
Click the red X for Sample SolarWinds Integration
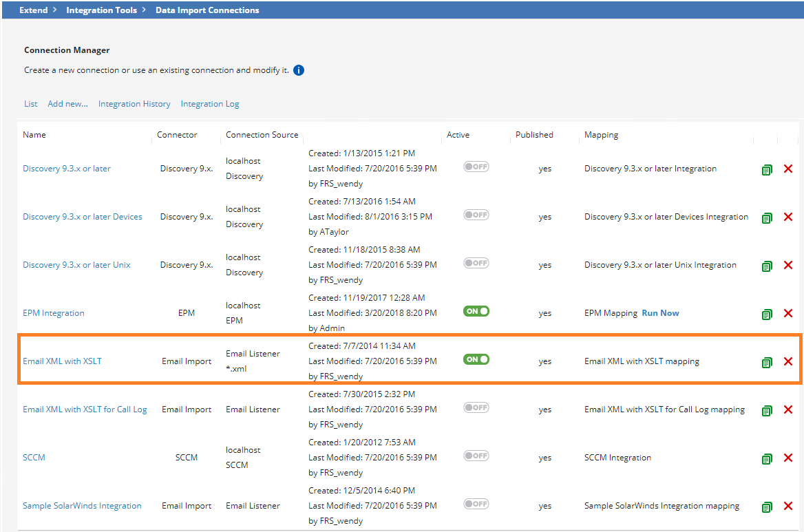[787, 507]
